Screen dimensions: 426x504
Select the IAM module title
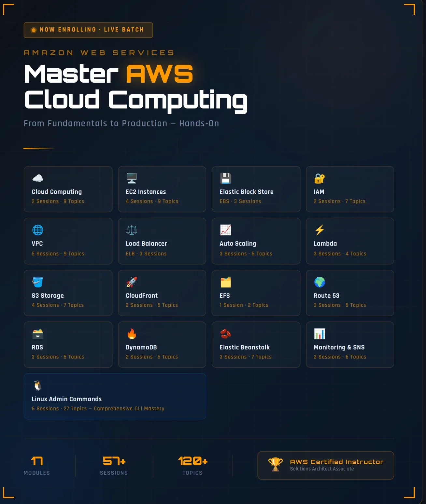pyautogui.click(x=319, y=192)
